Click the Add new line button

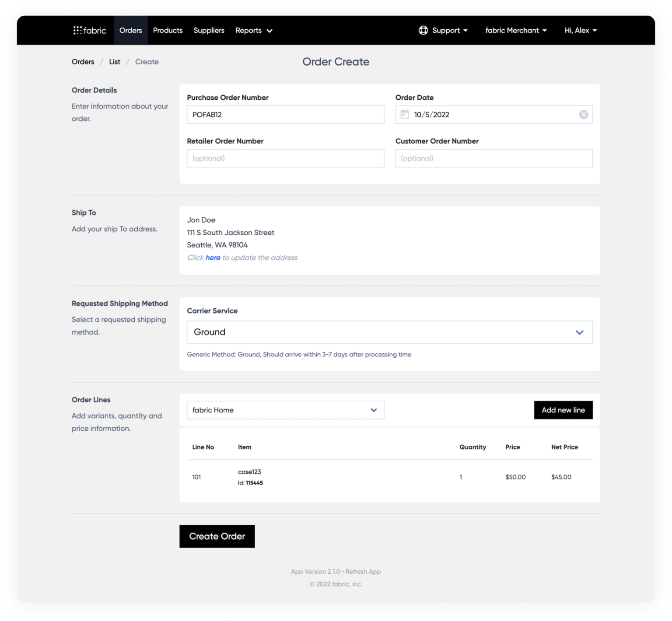click(x=563, y=410)
